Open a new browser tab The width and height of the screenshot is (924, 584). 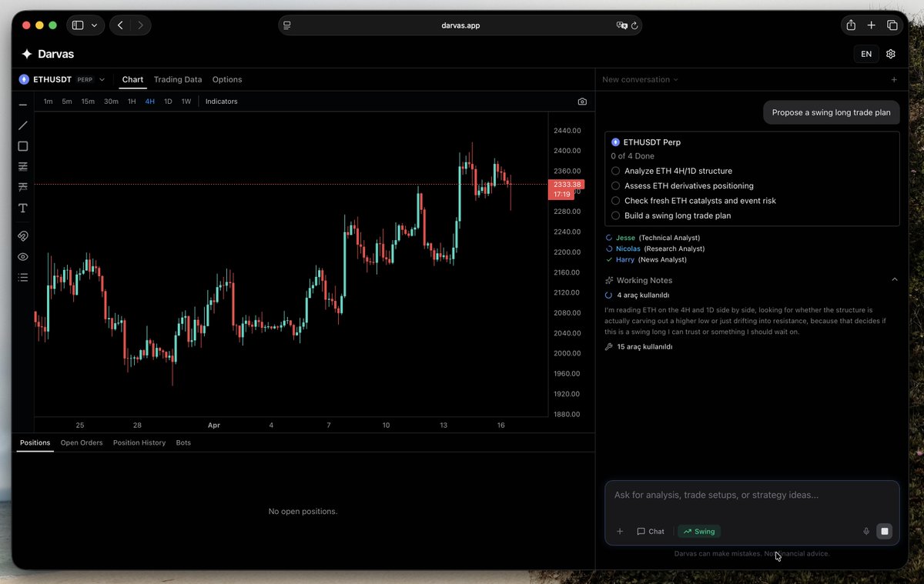[x=872, y=25]
